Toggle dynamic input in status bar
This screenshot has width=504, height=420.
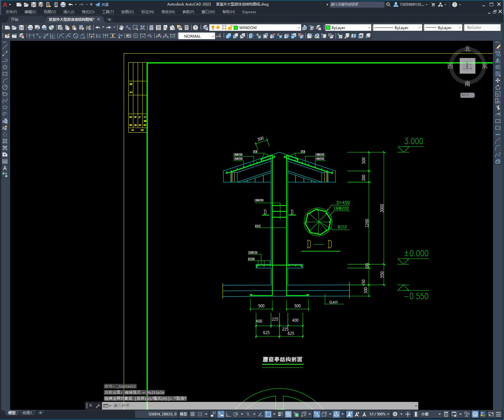point(221,414)
